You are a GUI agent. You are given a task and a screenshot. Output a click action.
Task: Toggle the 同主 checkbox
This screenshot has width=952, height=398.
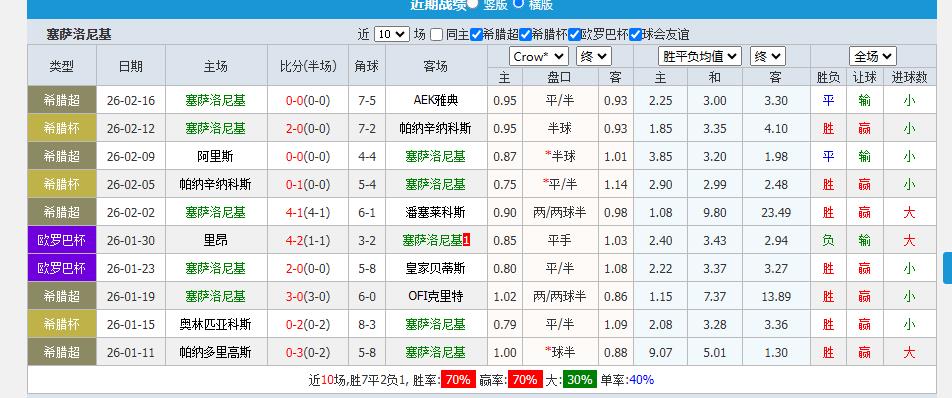tap(437, 35)
